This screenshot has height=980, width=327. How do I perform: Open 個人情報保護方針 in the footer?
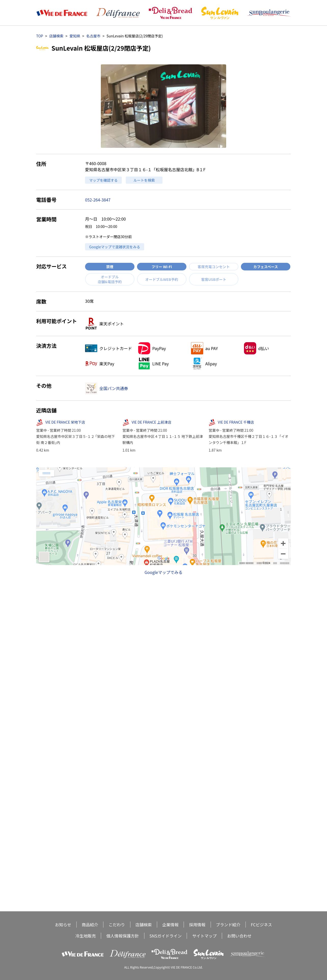122,936
